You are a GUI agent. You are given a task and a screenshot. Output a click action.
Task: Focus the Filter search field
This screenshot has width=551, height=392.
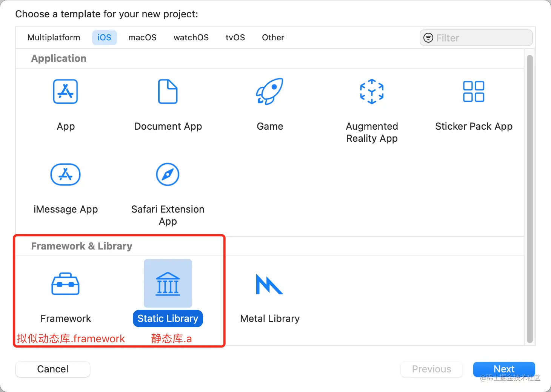coord(476,38)
